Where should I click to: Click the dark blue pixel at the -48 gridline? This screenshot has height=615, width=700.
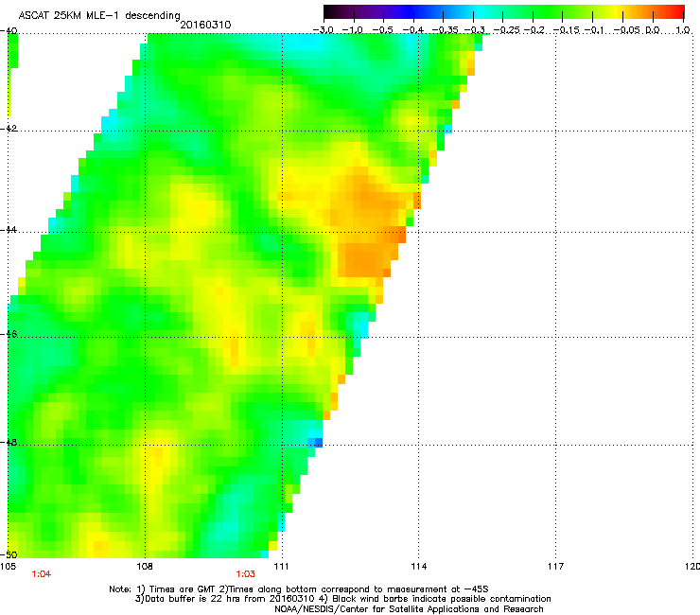pos(319,442)
